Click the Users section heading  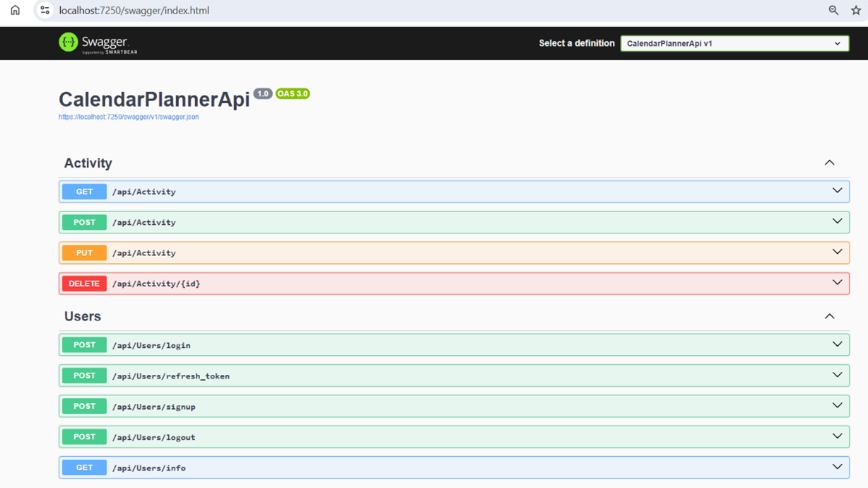83,317
